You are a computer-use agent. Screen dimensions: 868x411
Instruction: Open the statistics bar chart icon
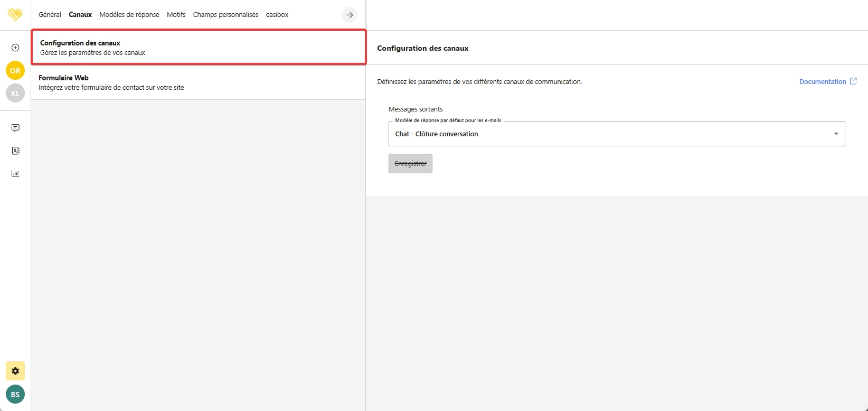15,173
